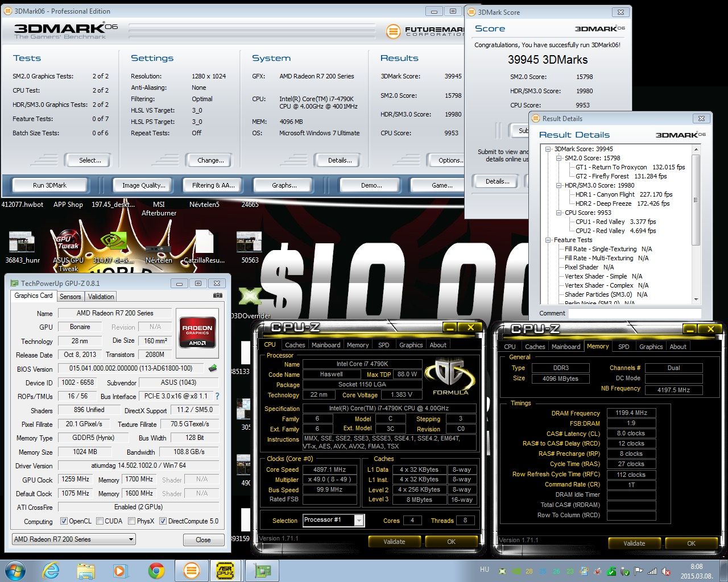The height and width of the screenshot is (582, 728).
Task: Click Validate in the left CPU-Z window
Action: click(x=394, y=542)
